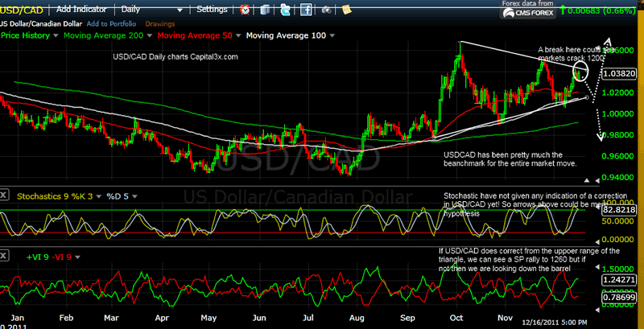Close the +VI/-VI indicator panel
644x329 pixels.
click(5, 255)
